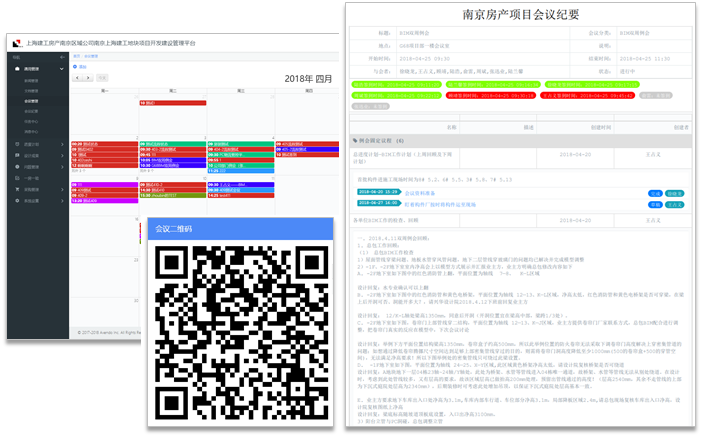Expand the shopping cart sidebar section
The image size is (702, 437).
click(62, 189)
